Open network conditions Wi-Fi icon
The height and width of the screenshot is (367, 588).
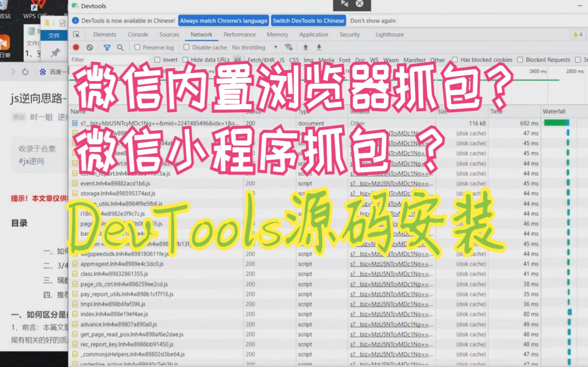(289, 47)
